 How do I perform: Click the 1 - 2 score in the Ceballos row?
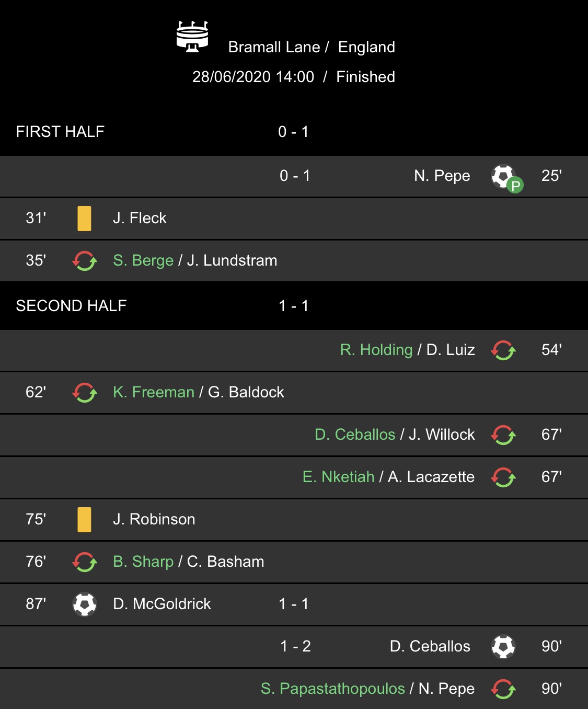click(x=295, y=646)
